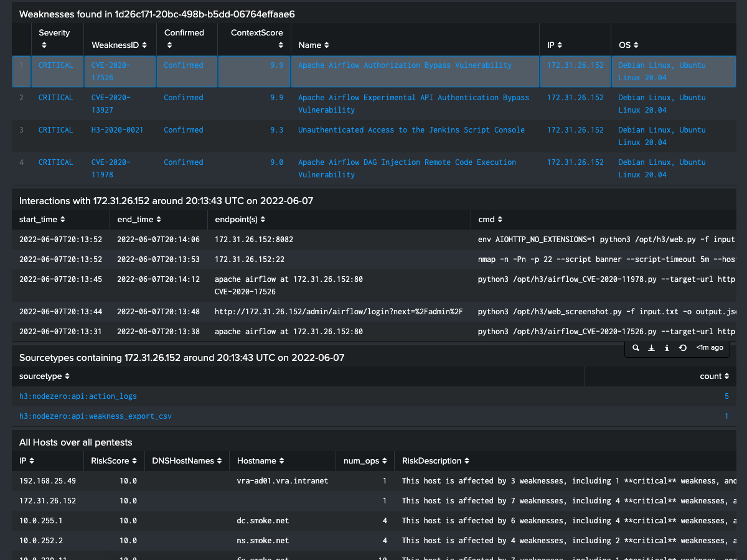The image size is (747, 560).
Task: Click the airflow login URL endpoint cell
Action: (339, 312)
